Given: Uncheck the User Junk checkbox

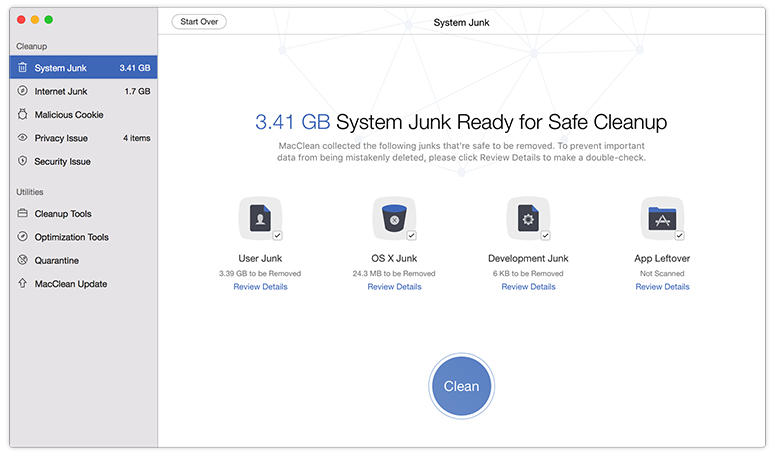Looking at the screenshot, I should click(x=277, y=235).
